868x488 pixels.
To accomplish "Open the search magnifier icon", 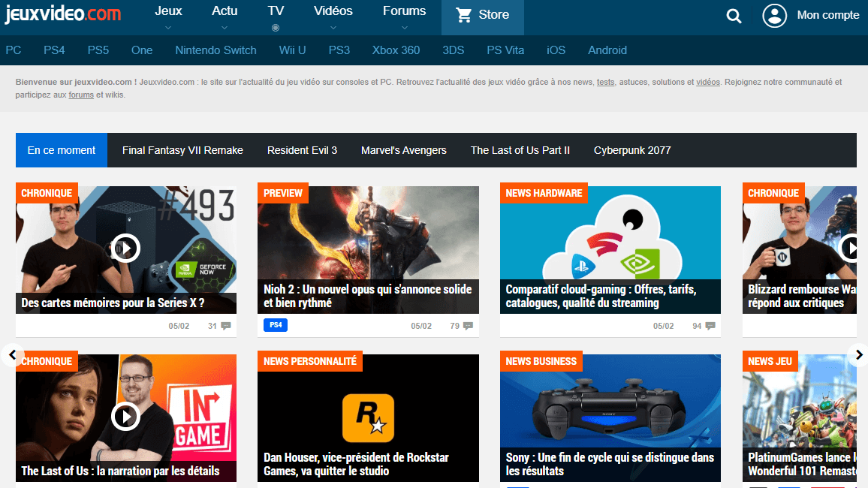I will tap(734, 16).
